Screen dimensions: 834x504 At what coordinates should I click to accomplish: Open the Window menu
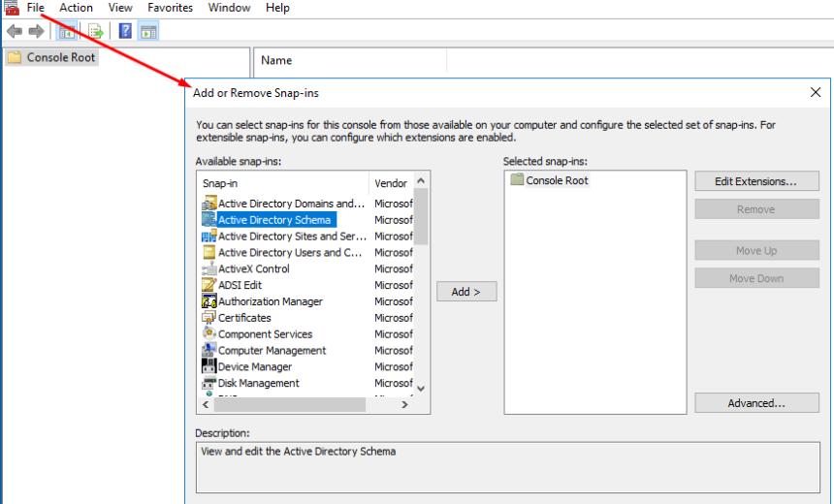tap(229, 8)
